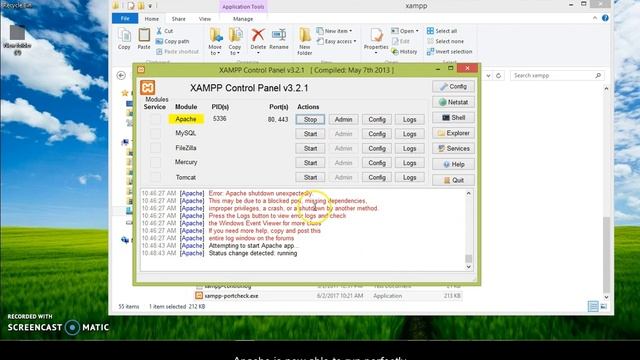Click Copy path in ribbon
The width and height of the screenshot is (640, 360).
172,41
